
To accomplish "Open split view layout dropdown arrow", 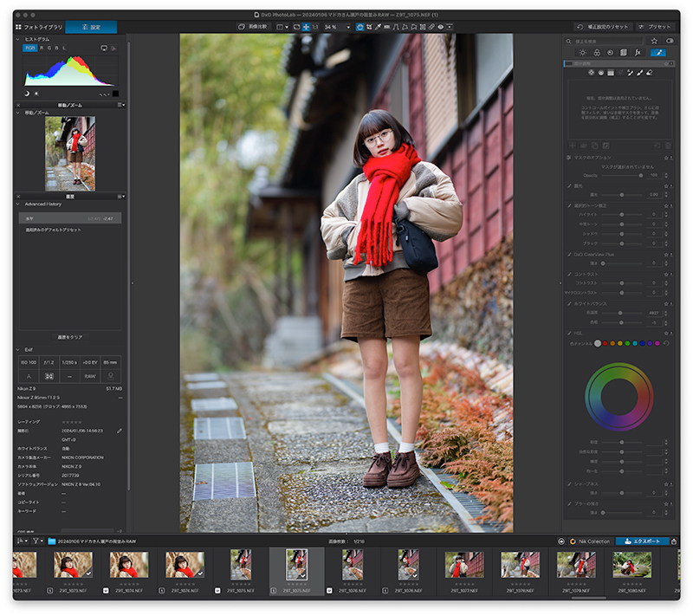I will click(287, 27).
